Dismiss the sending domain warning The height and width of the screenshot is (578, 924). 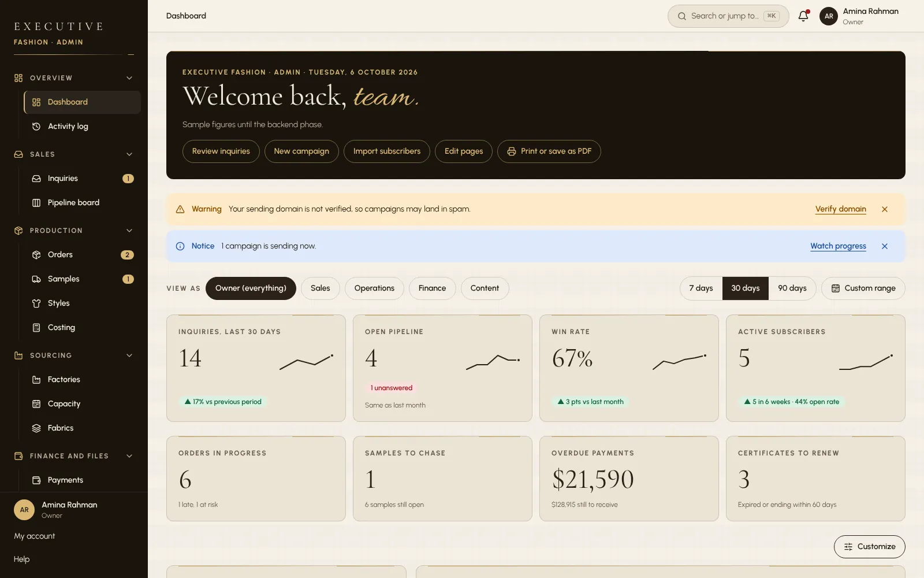[x=885, y=209]
